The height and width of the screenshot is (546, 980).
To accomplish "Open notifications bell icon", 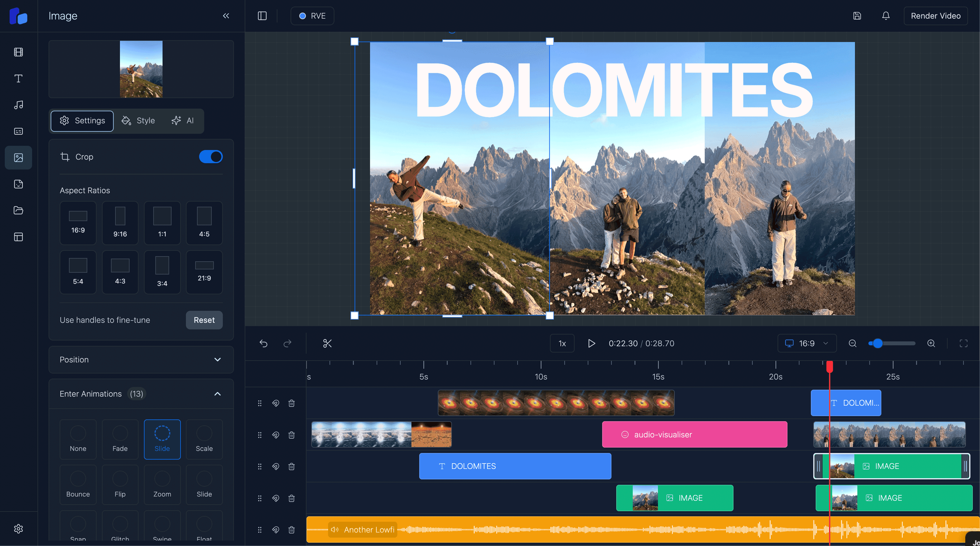I will (x=886, y=16).
